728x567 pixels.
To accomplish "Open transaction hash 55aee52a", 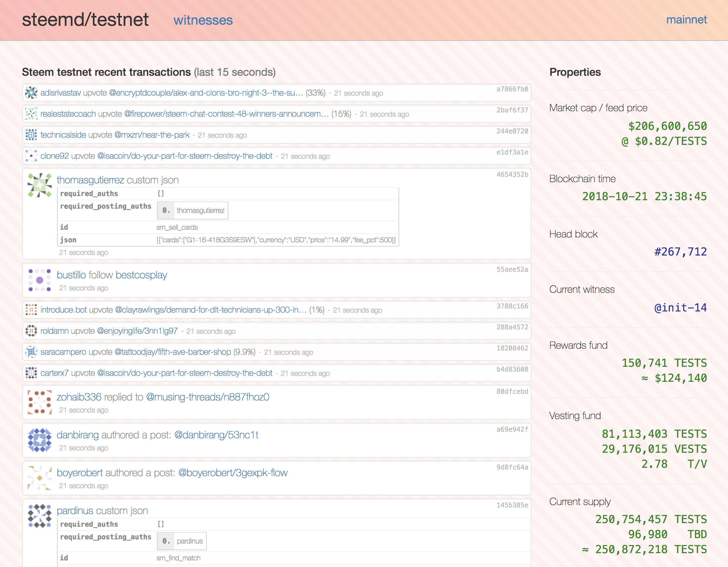I will 512,269.
